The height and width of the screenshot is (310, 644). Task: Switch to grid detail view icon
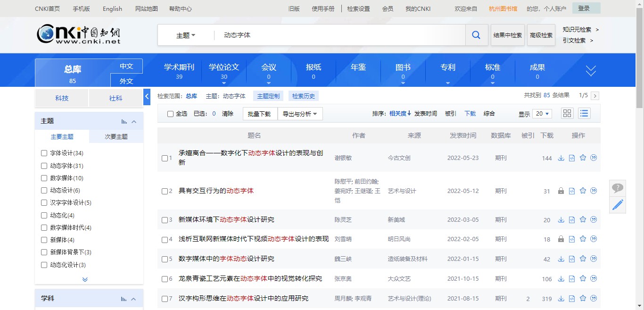[x=567, y=113]
